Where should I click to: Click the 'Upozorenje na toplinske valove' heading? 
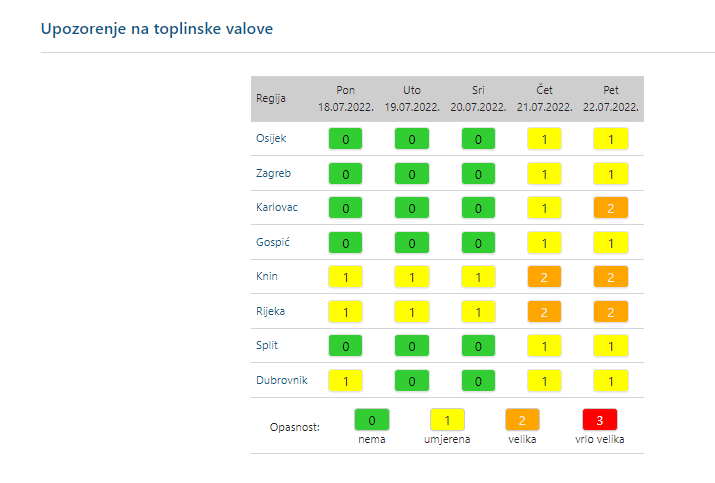pos(157,28)
